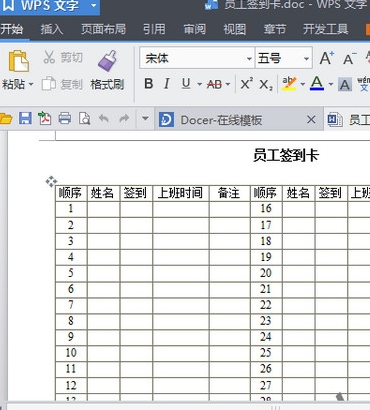Increase font size with A+
The width and height of the screenshot is (370, 410).
(326, 58)
